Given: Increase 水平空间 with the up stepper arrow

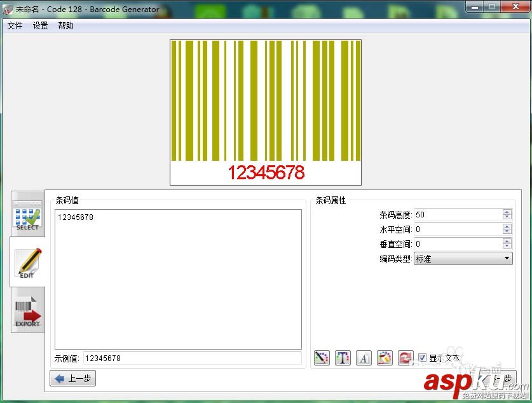Looking at the screenshot, I should point(507,226).
